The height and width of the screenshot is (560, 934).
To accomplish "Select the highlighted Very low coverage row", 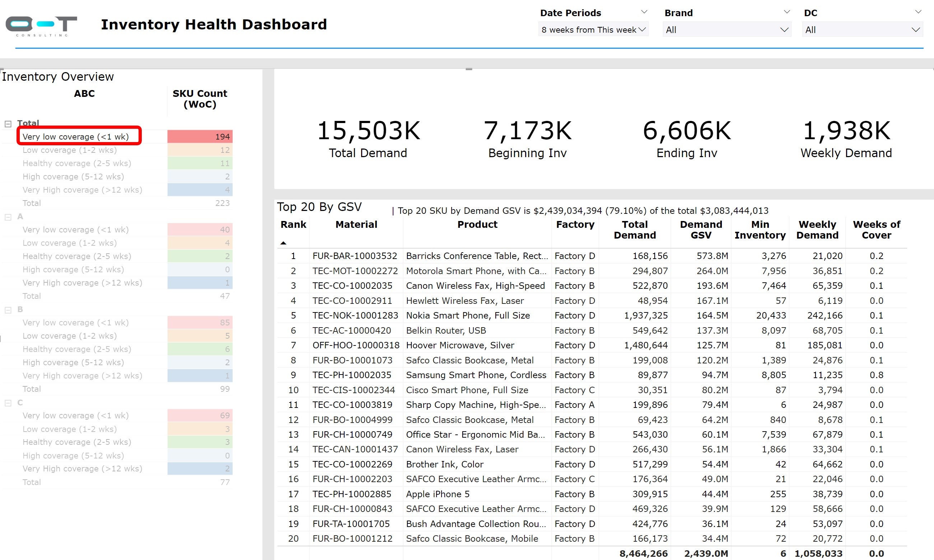I will [x=75, y=136].
